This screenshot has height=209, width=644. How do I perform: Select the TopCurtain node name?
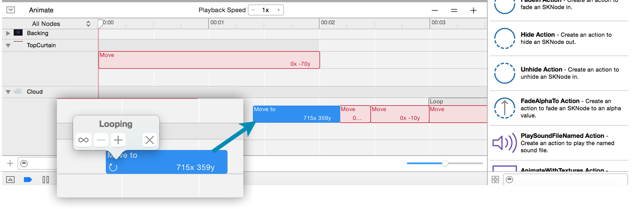coord(41,46)
